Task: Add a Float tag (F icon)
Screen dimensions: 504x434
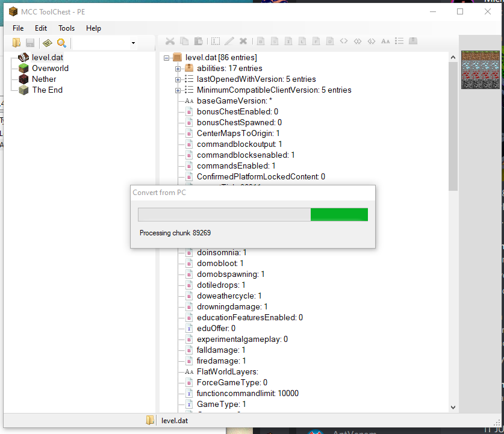Action: click(x=316, y=41)
